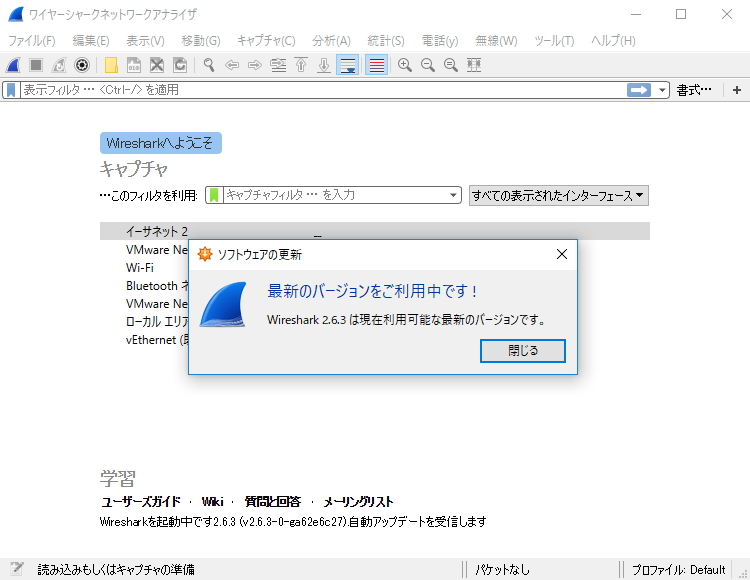Reset text to normal size icon
This screenshot has height=580, width=750.
451,65
